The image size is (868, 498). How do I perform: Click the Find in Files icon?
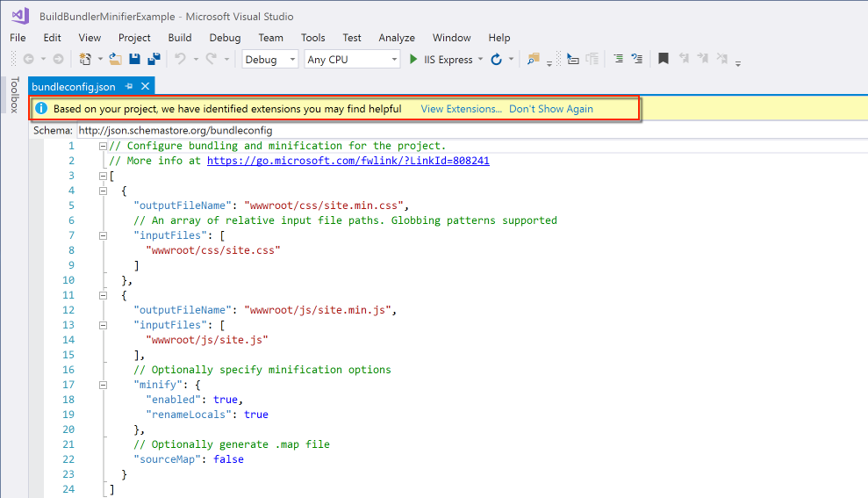(x=533, y=59)
